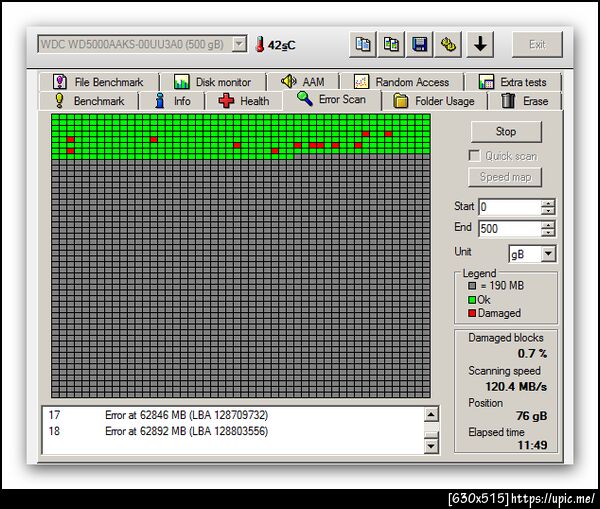This screenshot has height=509, width=600.
Task: Switch to the Disk monitor tab
Action: coord(213,82)
